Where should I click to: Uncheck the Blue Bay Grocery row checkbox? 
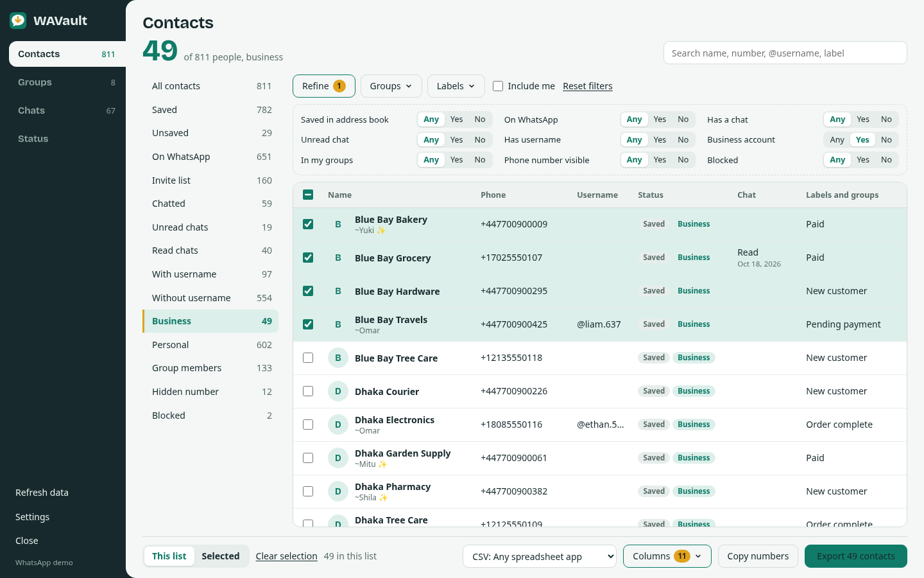click(x=308, y=258)
